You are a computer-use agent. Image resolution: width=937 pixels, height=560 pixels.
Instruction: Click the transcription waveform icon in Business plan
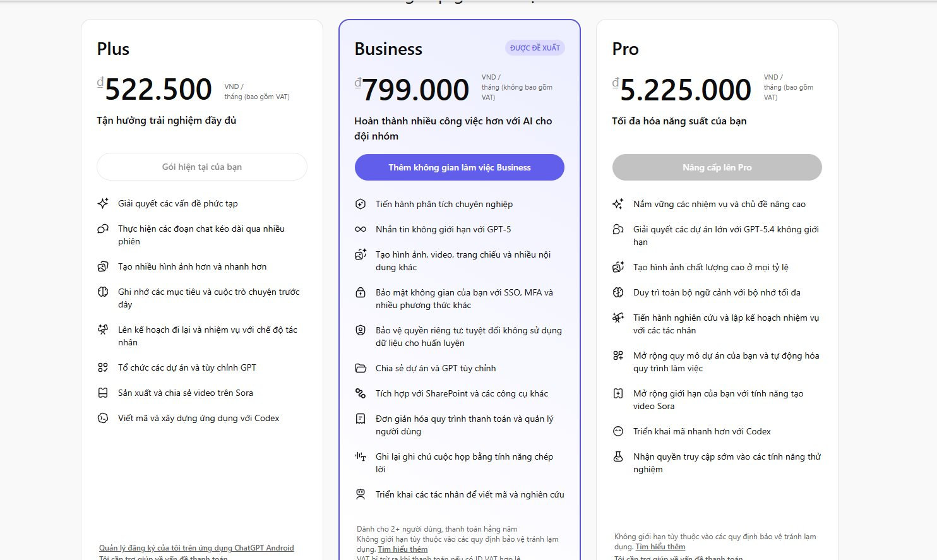tap(361, 456)
